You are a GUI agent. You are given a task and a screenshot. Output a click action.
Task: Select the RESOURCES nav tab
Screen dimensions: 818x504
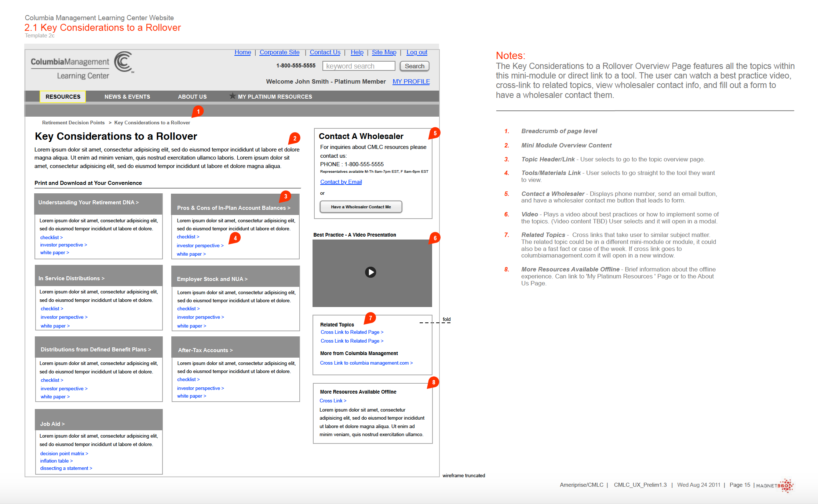coord(63,96)
